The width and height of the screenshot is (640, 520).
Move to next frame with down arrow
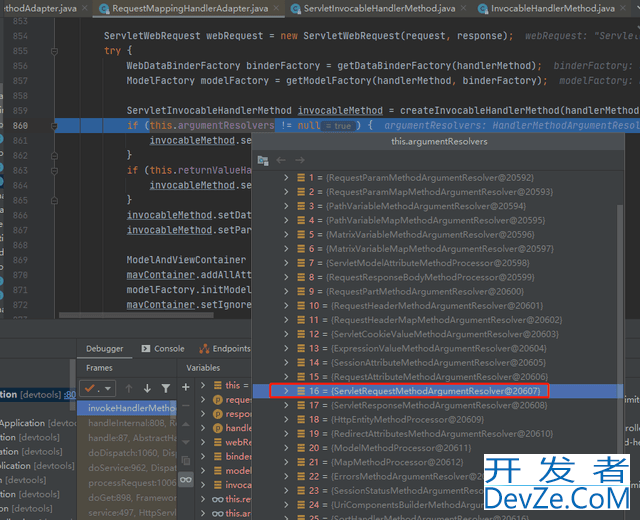coord(147,389)
